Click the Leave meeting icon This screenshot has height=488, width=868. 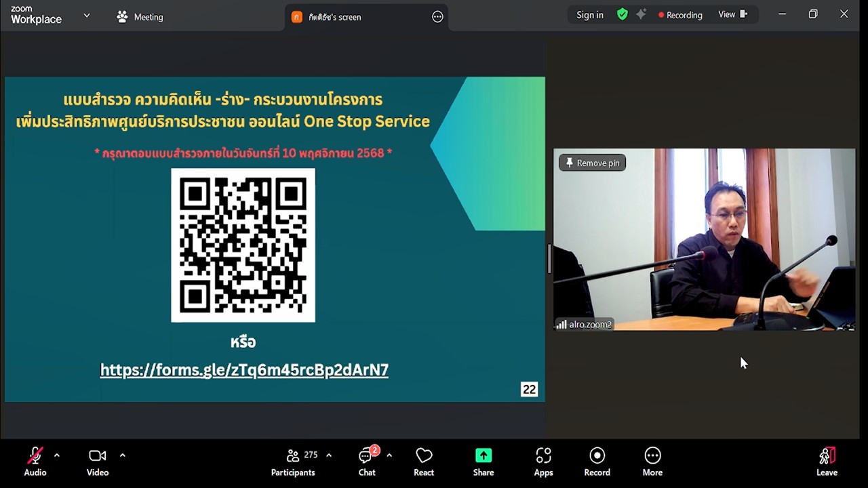827,455
